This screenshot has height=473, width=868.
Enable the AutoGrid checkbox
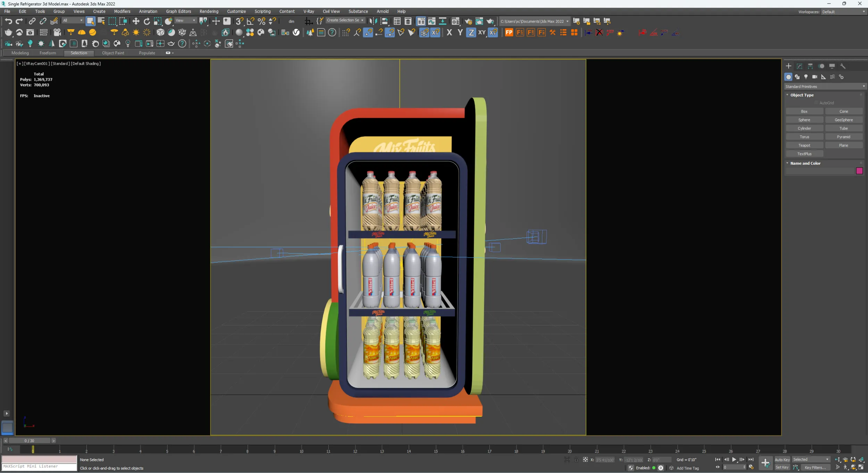pyautogui.click(x=816, y=103)
